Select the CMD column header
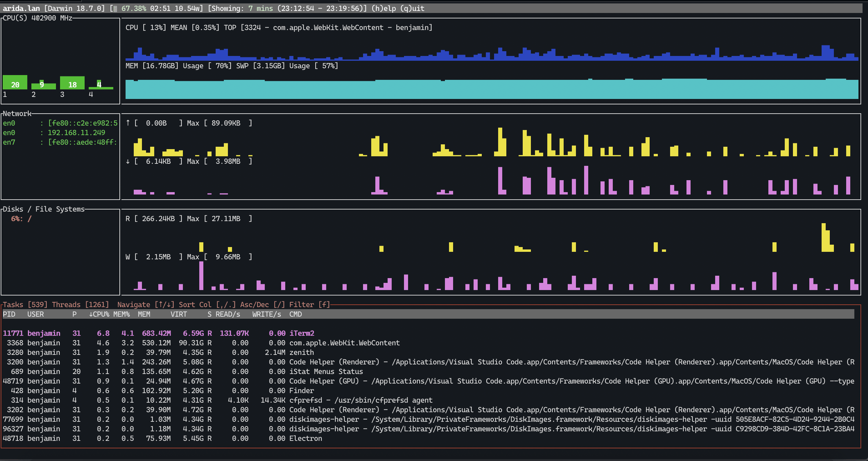Image resolution: width=868 pixels, height=461 pixels. (295, 314)
